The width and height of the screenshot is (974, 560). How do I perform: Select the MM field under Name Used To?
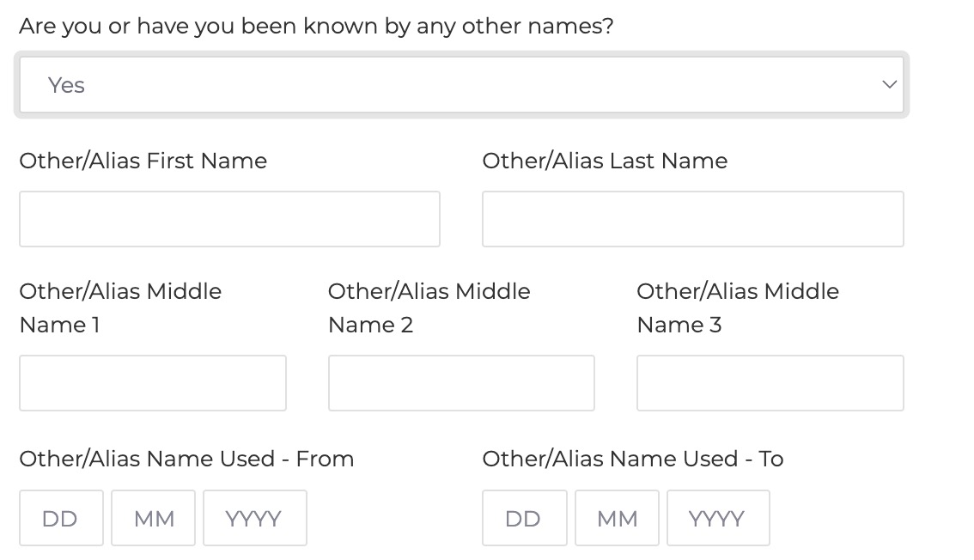point(617,517)
